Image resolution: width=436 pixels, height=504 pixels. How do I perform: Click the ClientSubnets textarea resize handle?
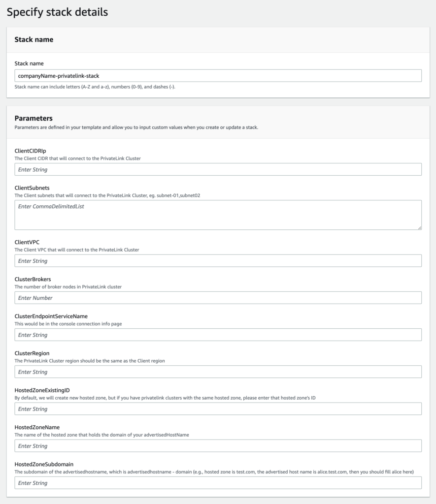419,227
